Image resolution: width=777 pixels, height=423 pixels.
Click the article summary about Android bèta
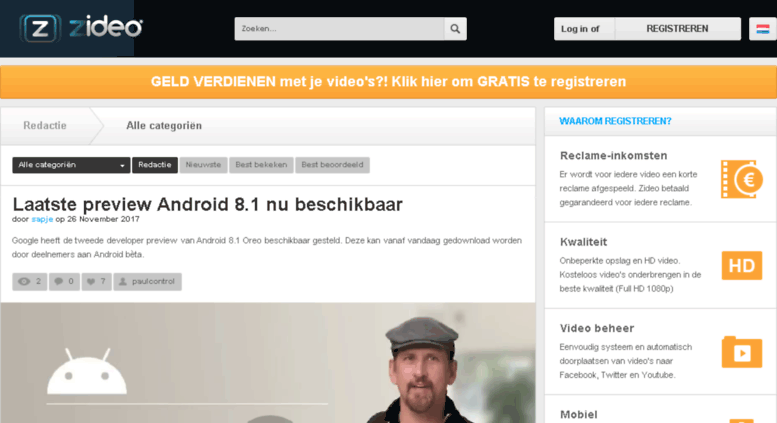[267, 248]
